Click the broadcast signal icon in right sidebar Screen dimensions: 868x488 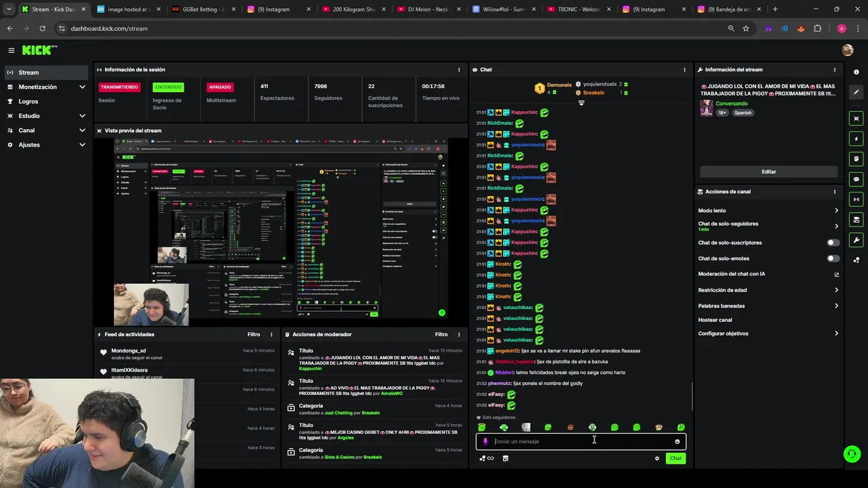click(856, 199)
